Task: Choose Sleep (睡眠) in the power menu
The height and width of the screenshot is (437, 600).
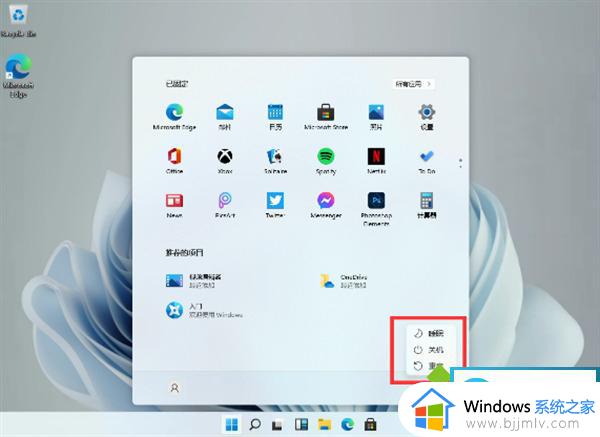Action: point(429,333)
